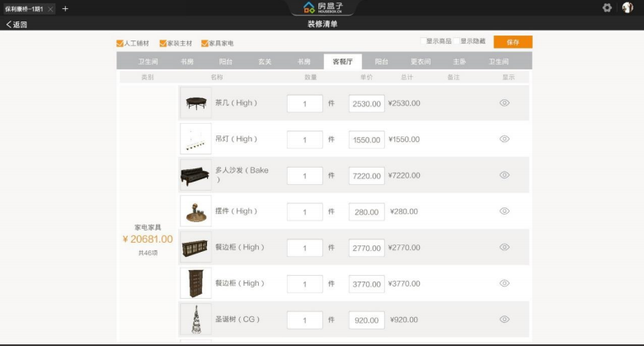
Task: Edit the quantity field for 圣诞树 (CG)
Action: [305, 320]
